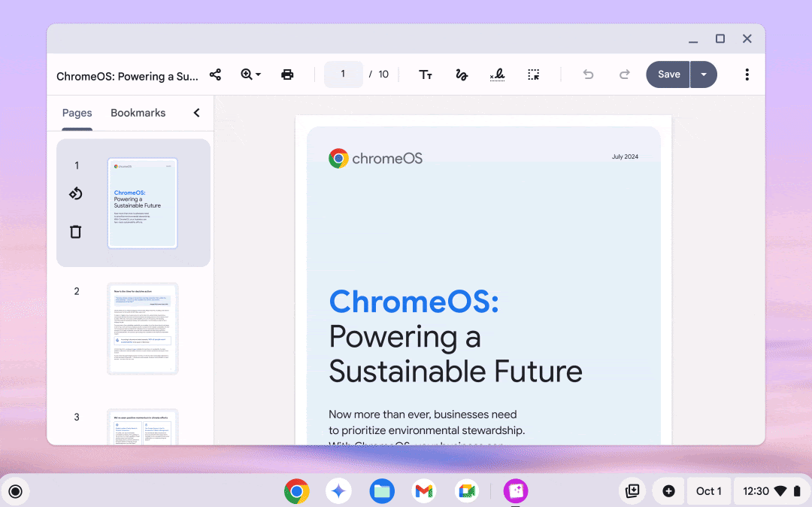812x507 pixels.
Task: Open the calendar via Oct 1 date
Action: (708, 491)
